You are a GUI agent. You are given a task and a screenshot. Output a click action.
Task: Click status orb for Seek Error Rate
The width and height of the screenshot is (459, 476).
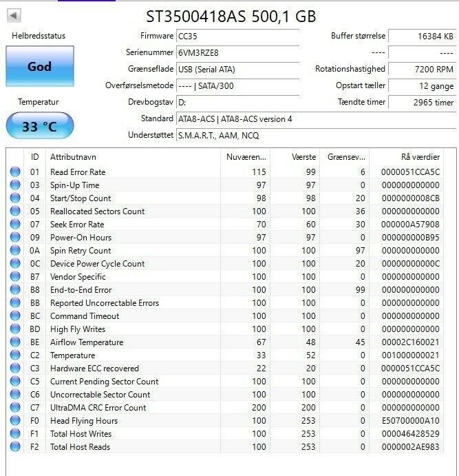15,224
